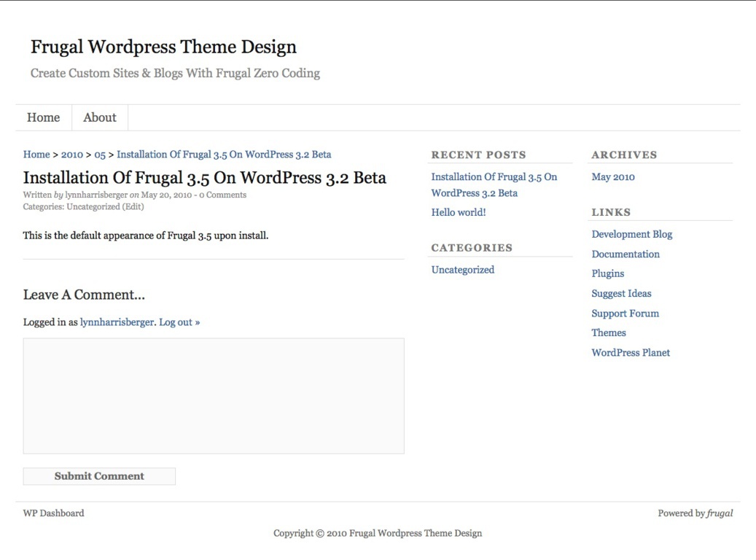Click the site title Frugal Wordpress Theme Design
This screenshot has width=756, height=560.
[x=163, y=47]
